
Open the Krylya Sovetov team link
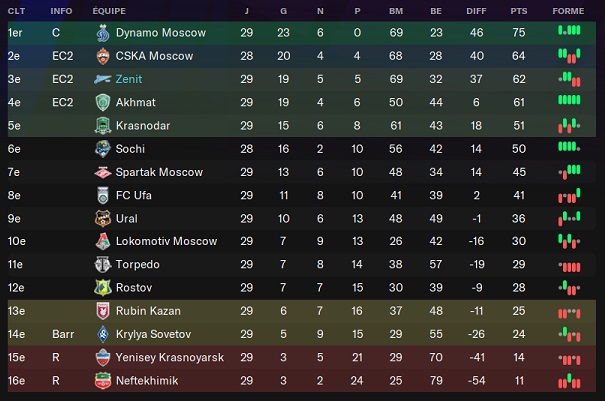coord(155,334)
